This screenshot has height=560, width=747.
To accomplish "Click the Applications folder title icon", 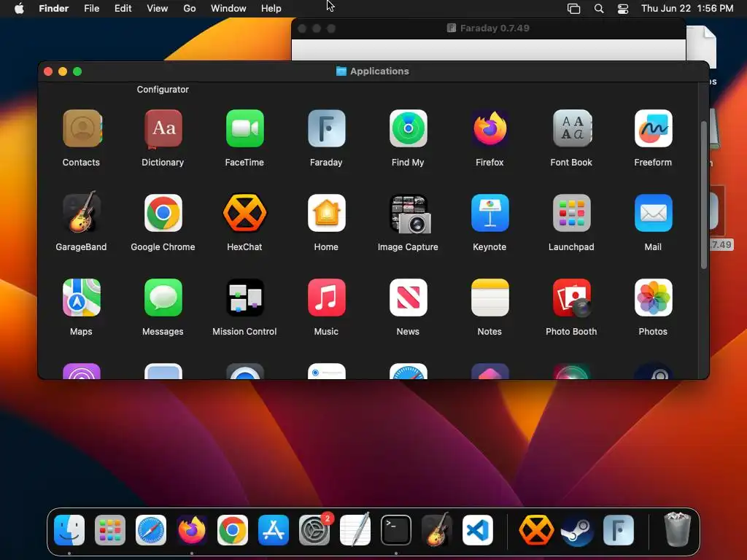I will (341, 71).
